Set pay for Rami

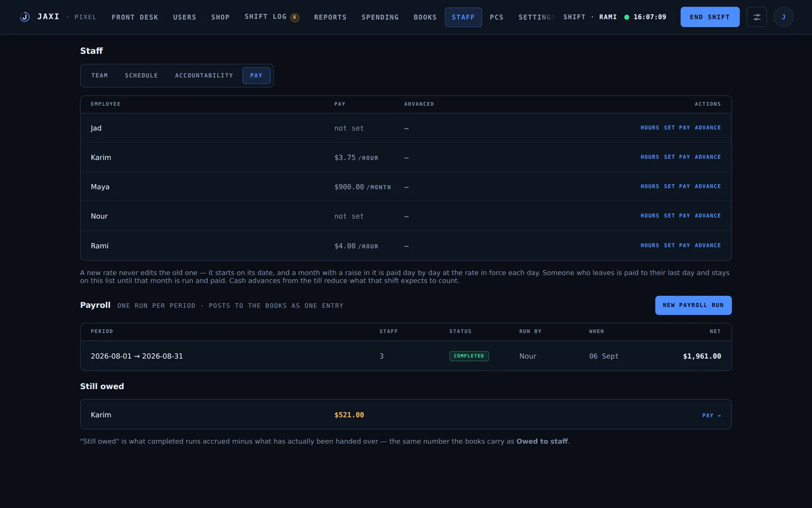click(677, 245)
